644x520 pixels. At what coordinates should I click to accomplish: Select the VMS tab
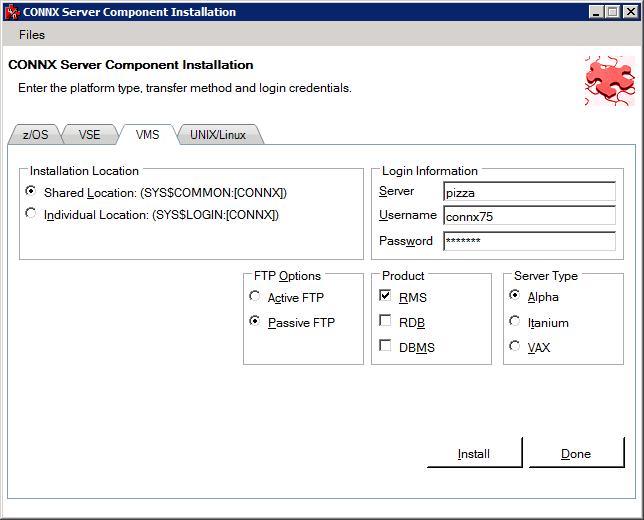coord(147,135)
